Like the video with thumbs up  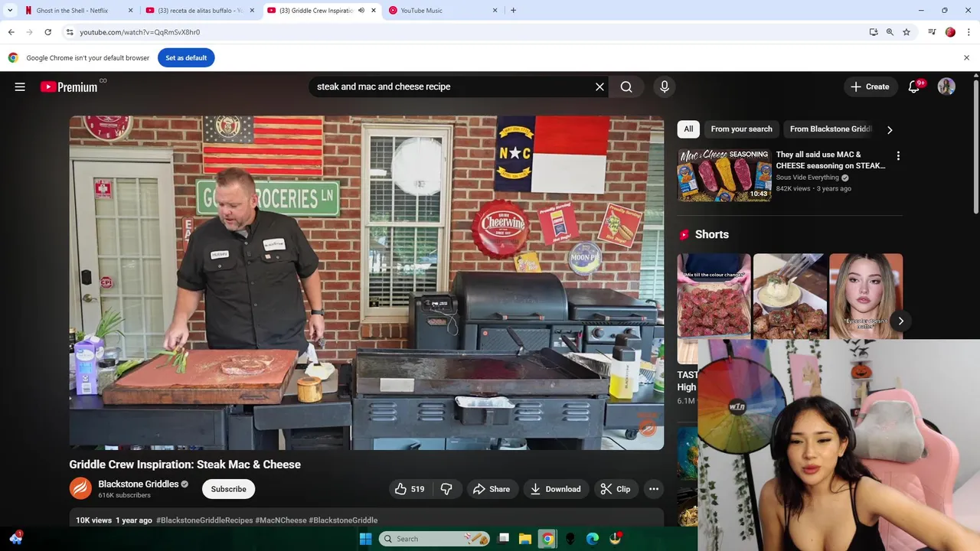[x=410, y=489]
